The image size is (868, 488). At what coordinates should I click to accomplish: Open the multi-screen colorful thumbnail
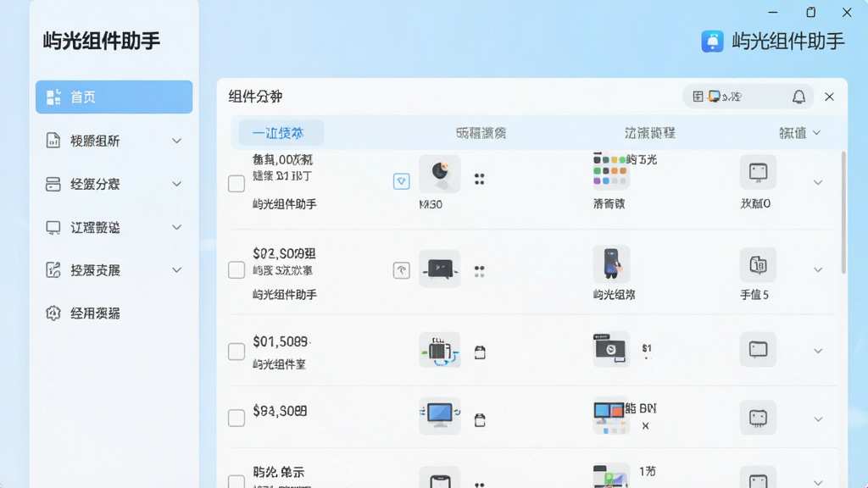[x=610, y=416]
